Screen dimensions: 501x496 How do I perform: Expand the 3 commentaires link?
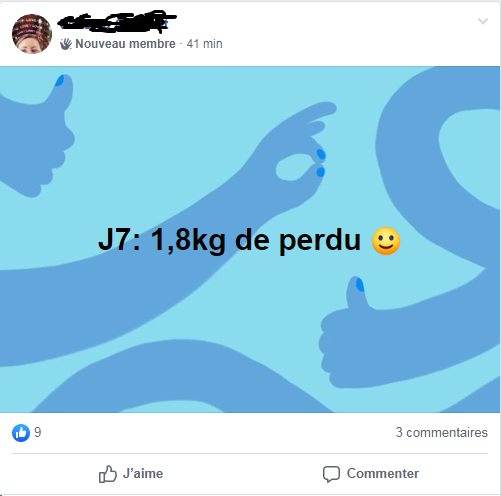[441, 433]
